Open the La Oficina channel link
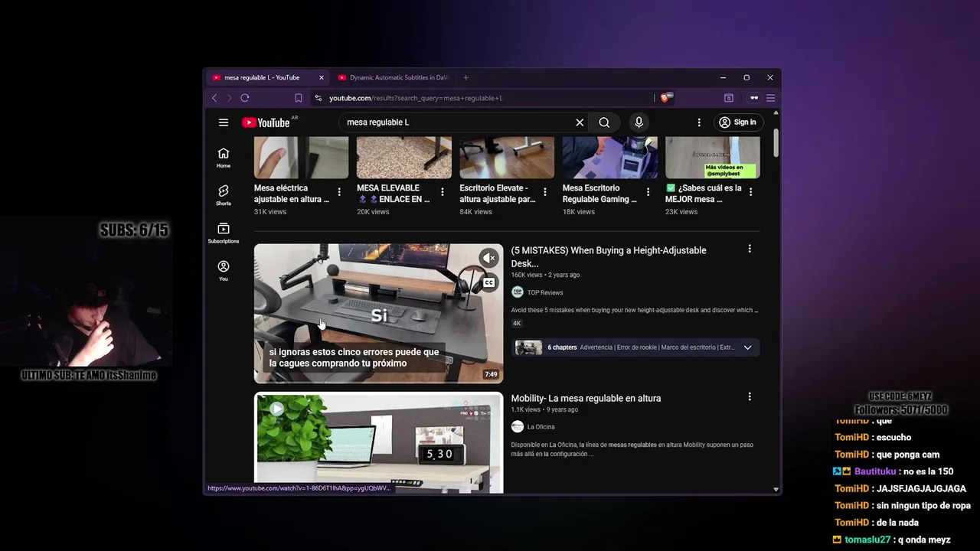The width and height of the screenshot is (980, 551). [541, 427]
